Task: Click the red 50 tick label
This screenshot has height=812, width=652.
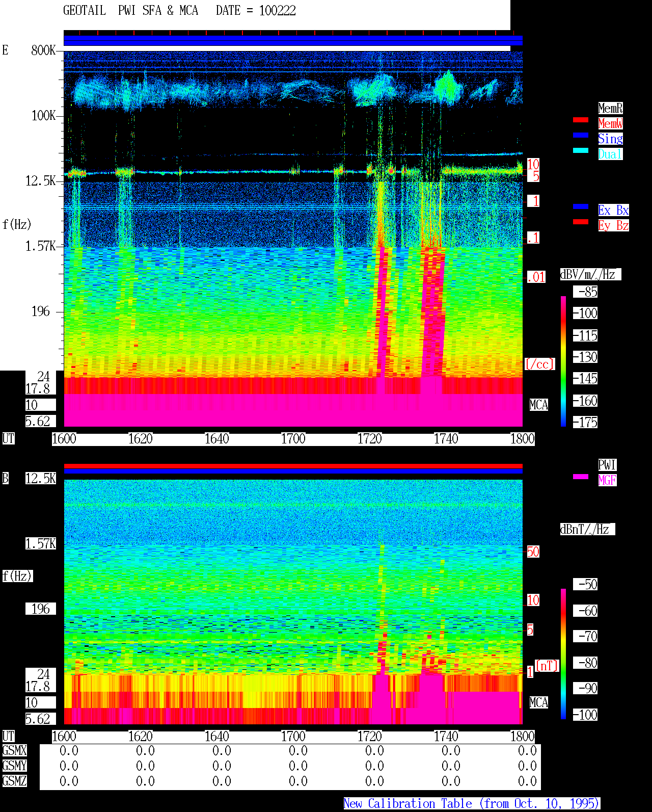Action: click(x=533, y=552)
